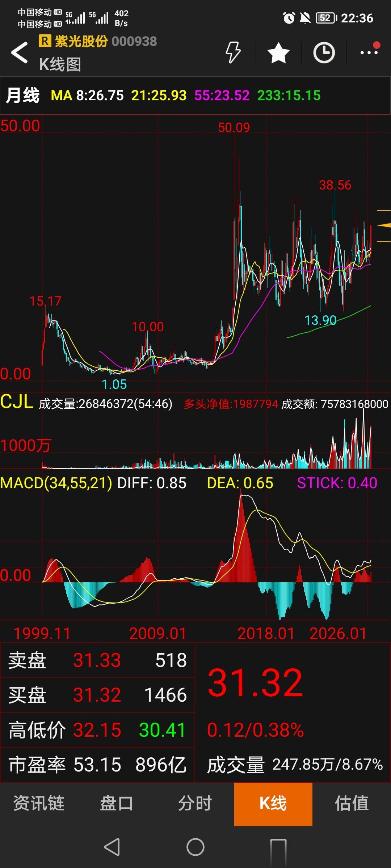Tap STICK: 0.40 value
The image size is (391, 868).
[x=337, y=483]
